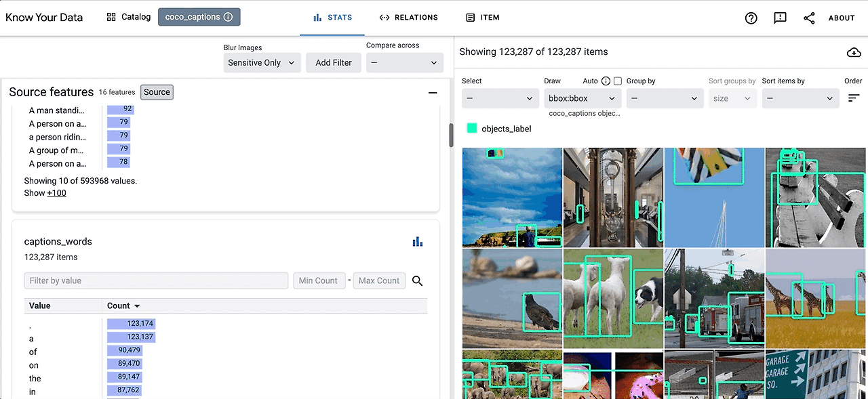Open the elephants herd thumbnail

(512, 374)
